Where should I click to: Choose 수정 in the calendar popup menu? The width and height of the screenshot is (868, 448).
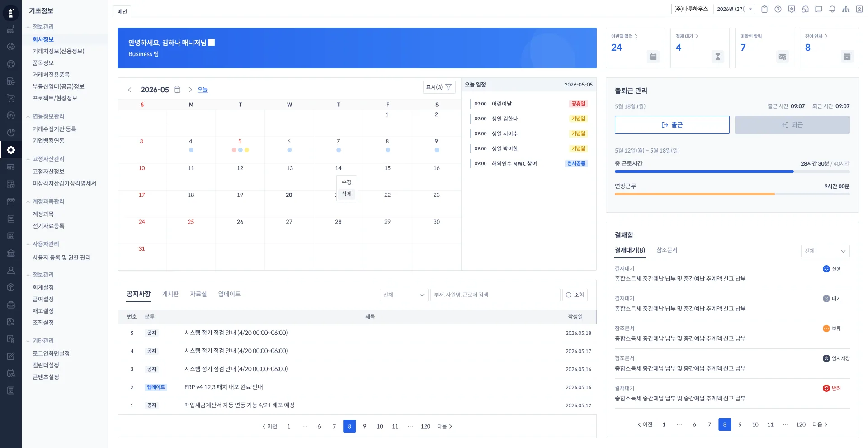tap(347, 182)
